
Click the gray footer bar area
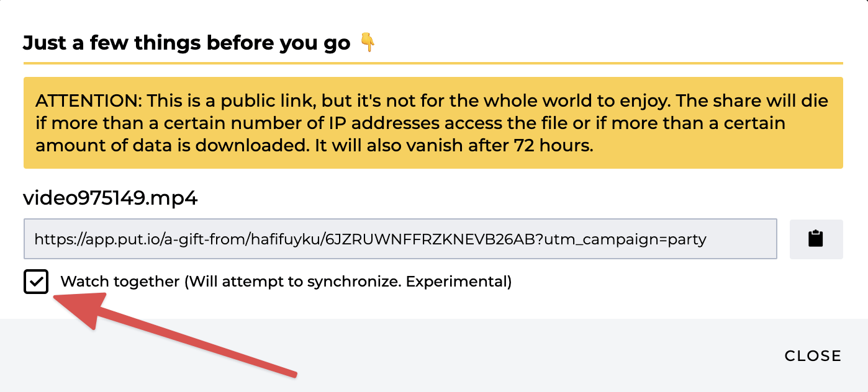click(x=434, y=355)
